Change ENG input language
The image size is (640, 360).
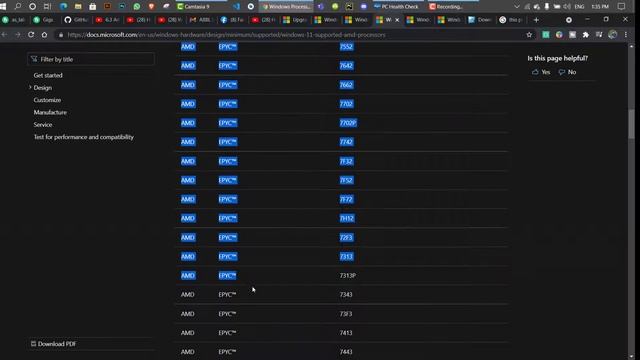click(579, 7)
